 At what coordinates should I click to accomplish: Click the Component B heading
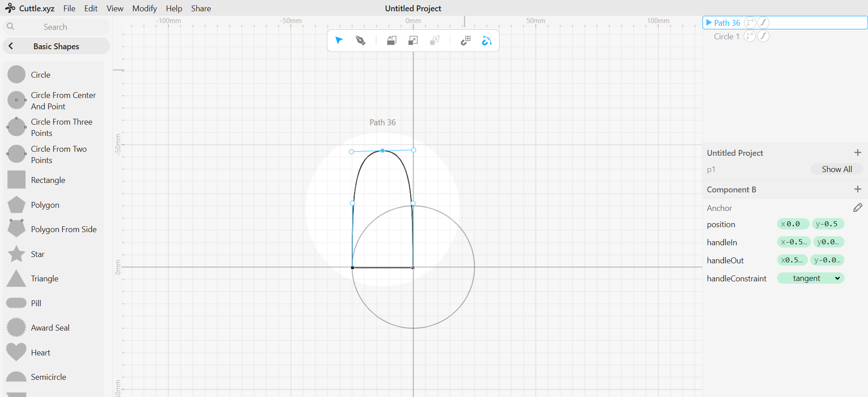point(731,190)
